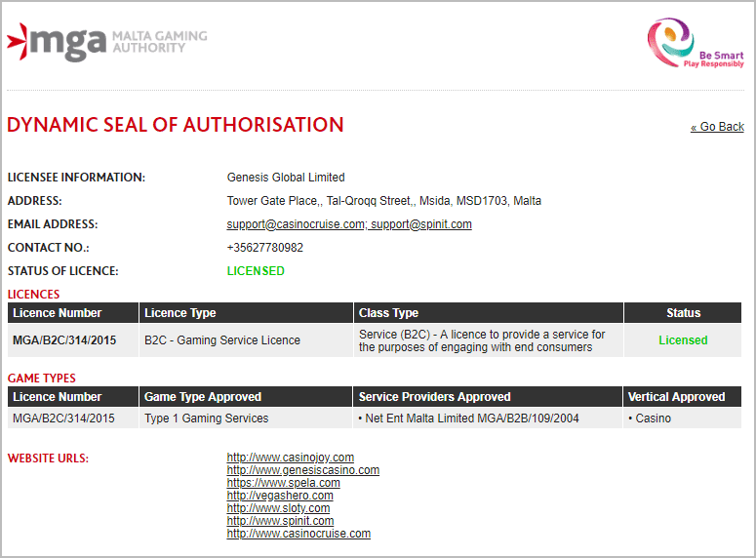
Task: Click the Dynamic Seal of Authorisation heading
Action: [x=176, y=125]
